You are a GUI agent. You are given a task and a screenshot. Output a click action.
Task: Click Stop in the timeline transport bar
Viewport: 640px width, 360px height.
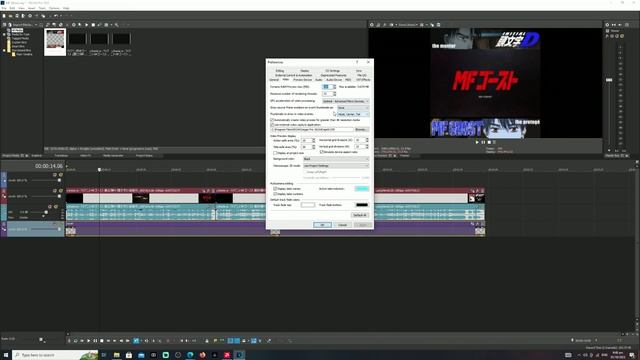102,340
